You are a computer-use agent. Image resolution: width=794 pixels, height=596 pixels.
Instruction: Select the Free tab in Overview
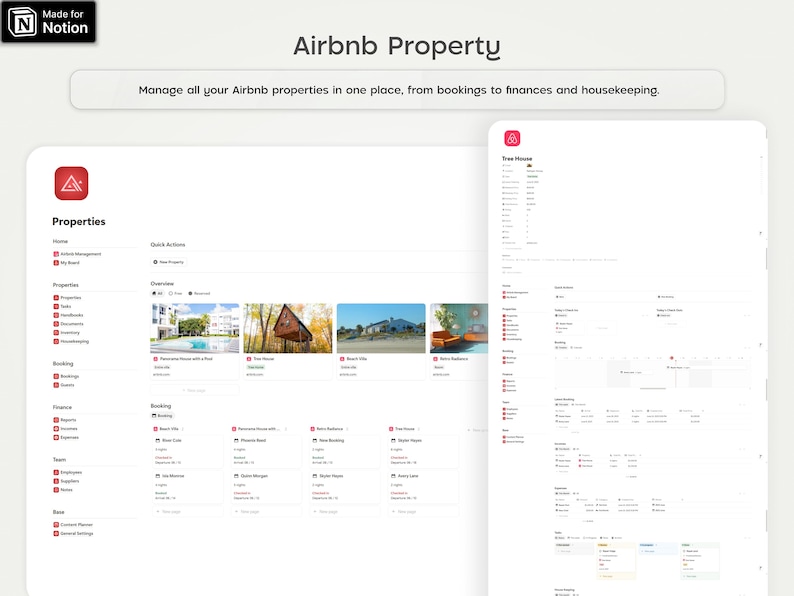click(175, 293)
